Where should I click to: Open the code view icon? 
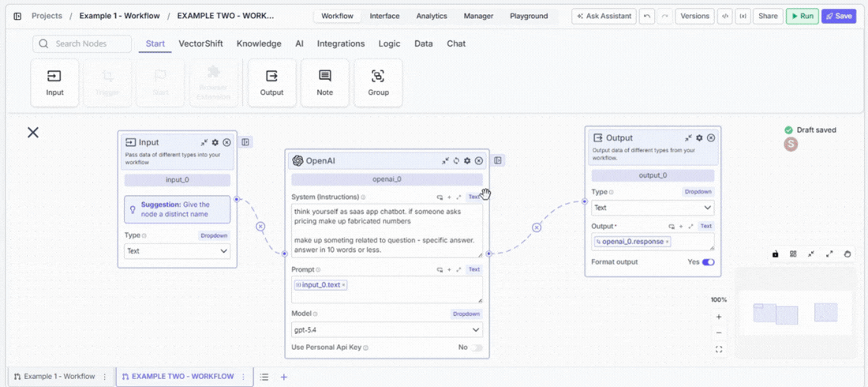[x=724, y=16]
